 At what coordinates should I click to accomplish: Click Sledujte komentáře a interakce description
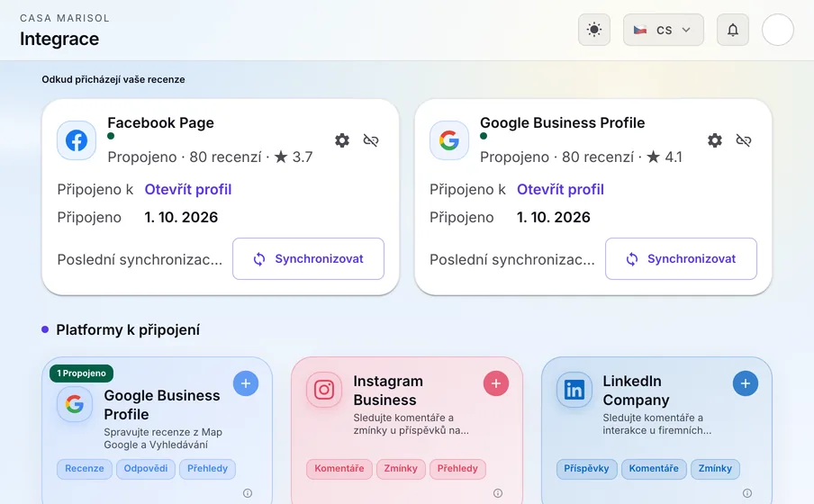(x=657, y=424)
